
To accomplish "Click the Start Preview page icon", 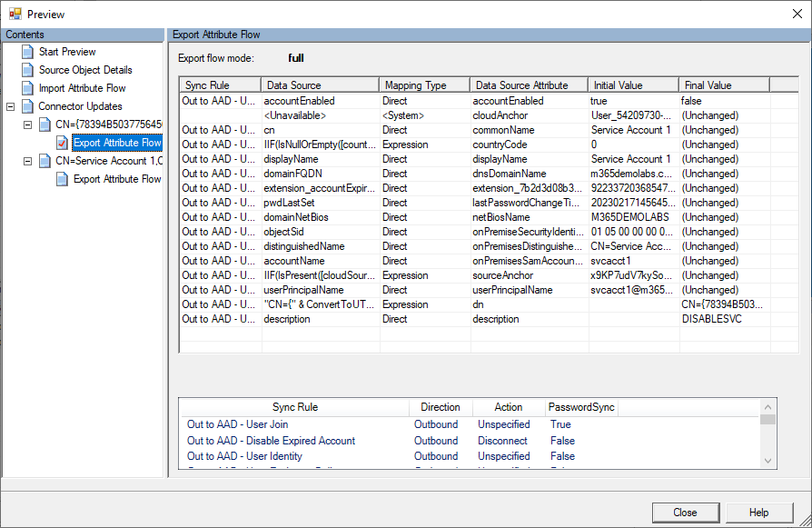I will [x=27, y=52].
